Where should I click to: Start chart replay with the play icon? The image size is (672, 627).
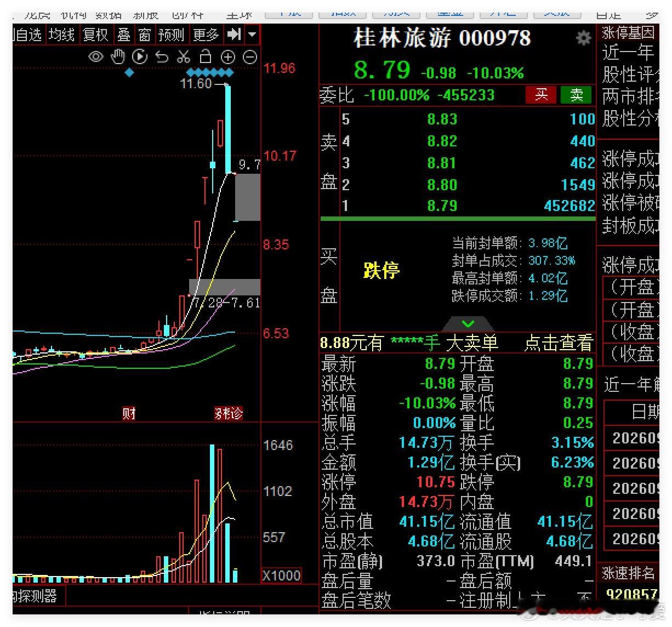click(140, 56)
